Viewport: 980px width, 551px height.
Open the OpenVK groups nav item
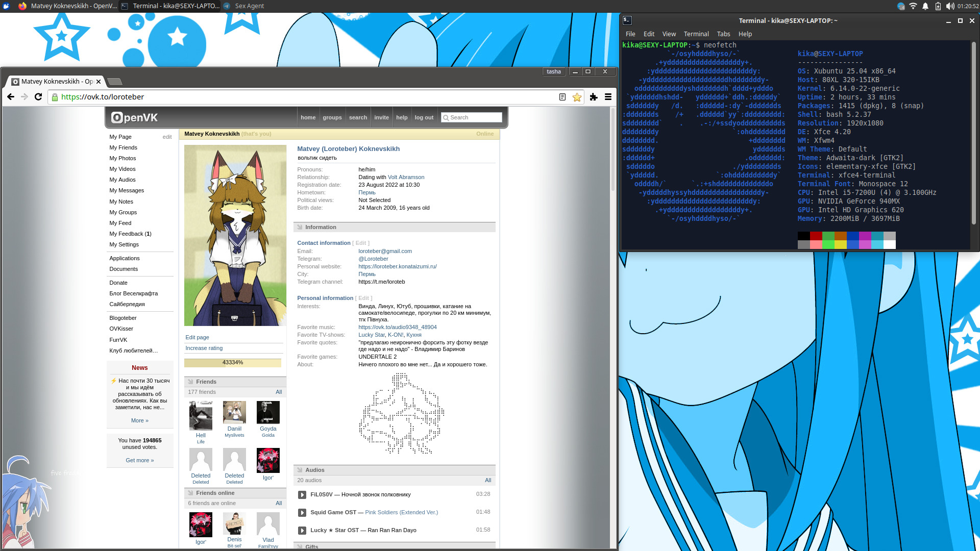click(x=332, y=118)
